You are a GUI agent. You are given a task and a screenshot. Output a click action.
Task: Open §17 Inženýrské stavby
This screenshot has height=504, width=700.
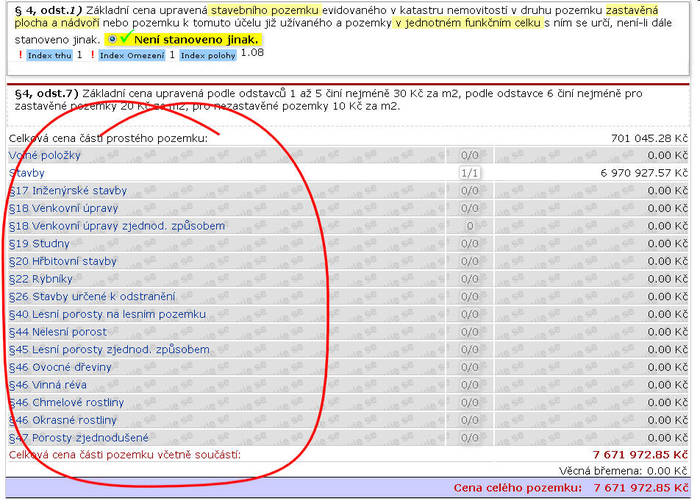(68, 190)
